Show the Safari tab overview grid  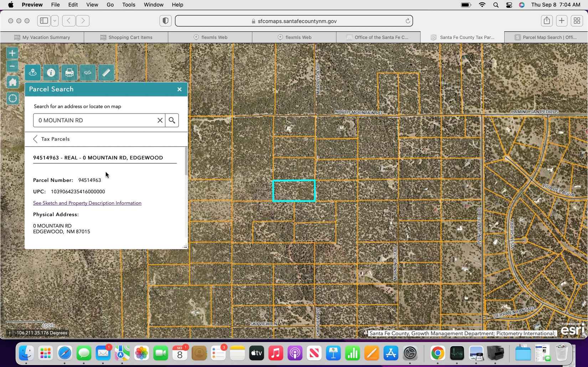click(577, 21)
